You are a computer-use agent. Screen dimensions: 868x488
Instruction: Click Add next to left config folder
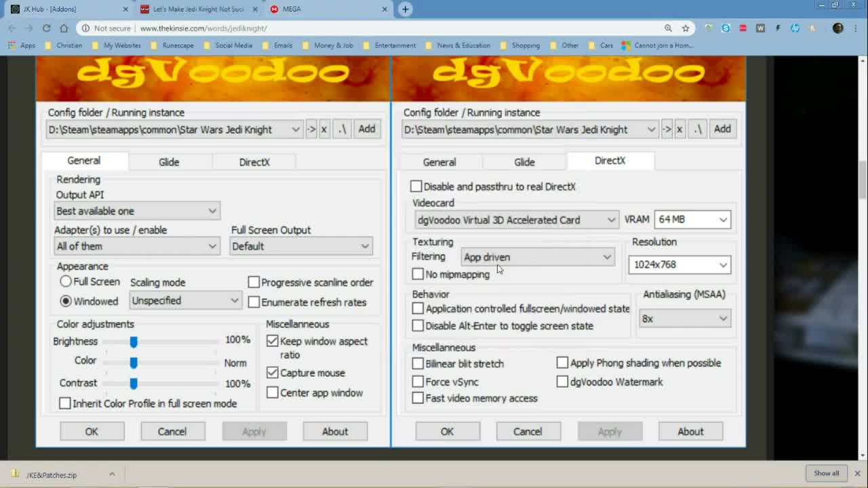pyautogui.click(x=367, y=129)
